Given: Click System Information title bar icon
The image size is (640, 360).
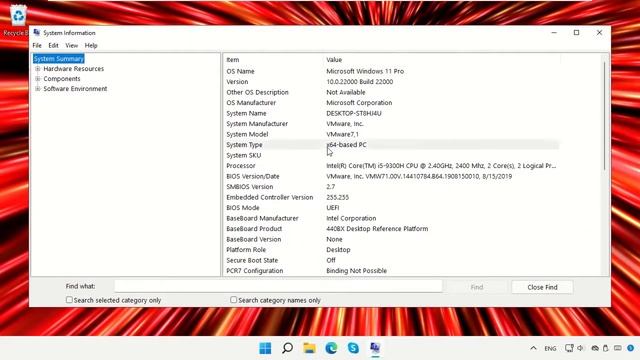Looking at the screenshot, I should (x=37, y=33).
